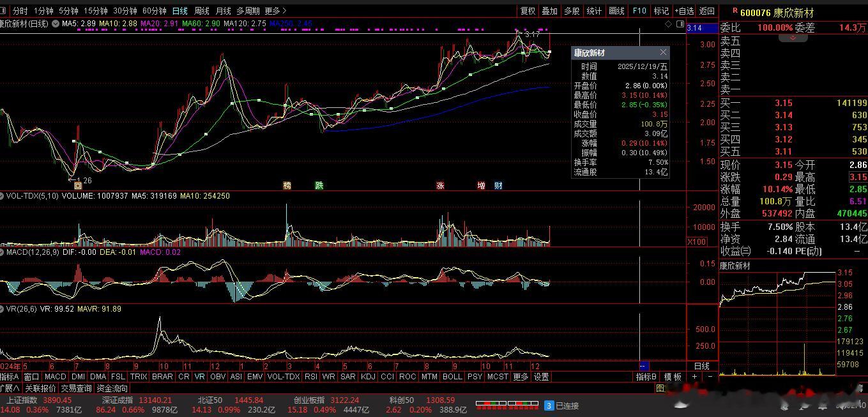Click the diamond icon above the price axis
Screen dimensions: 868x417
(x=669, y=24)
